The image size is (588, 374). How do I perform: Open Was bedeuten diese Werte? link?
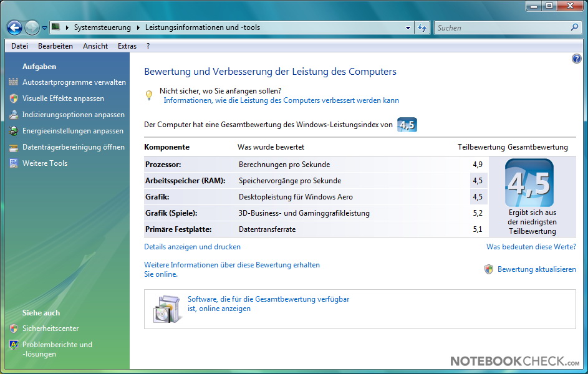click(531, 247)
